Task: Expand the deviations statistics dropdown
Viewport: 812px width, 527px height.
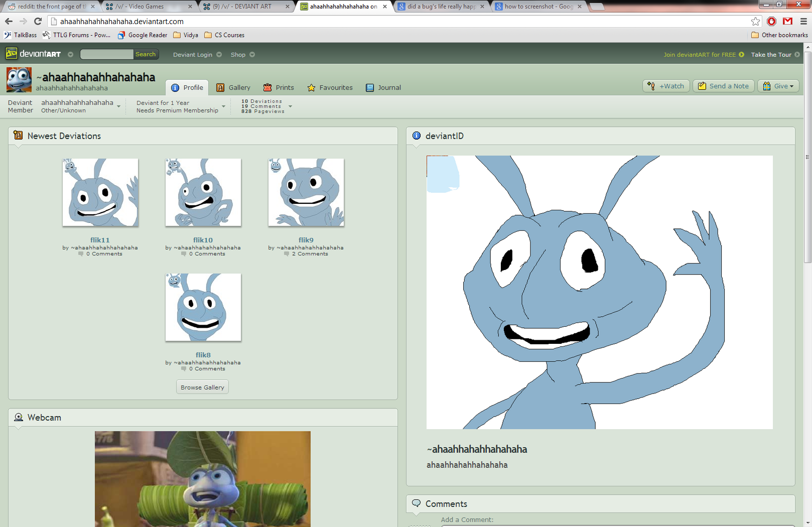Action: pyautogui.click(x=290, y=106)
